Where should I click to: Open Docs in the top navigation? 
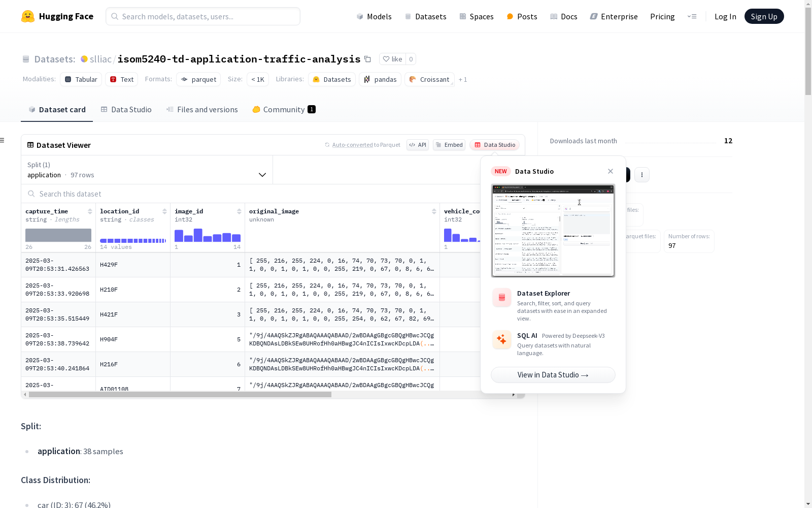click(564, 16)
